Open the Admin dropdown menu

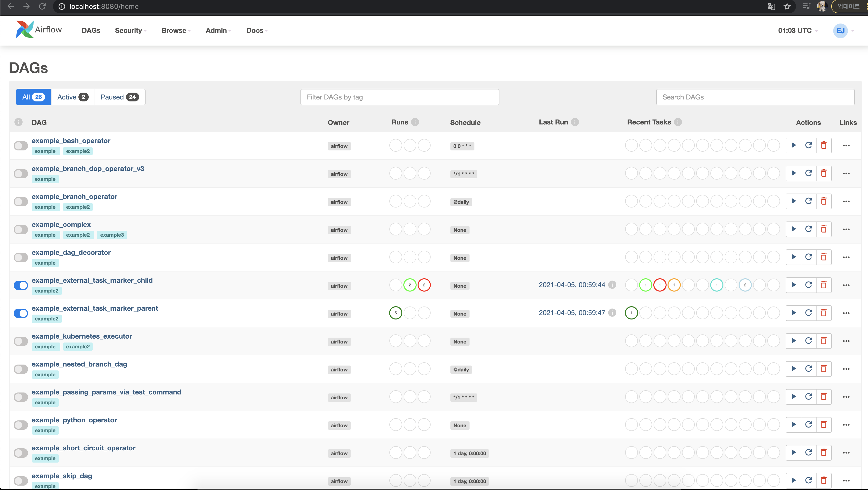coord(218,31)
